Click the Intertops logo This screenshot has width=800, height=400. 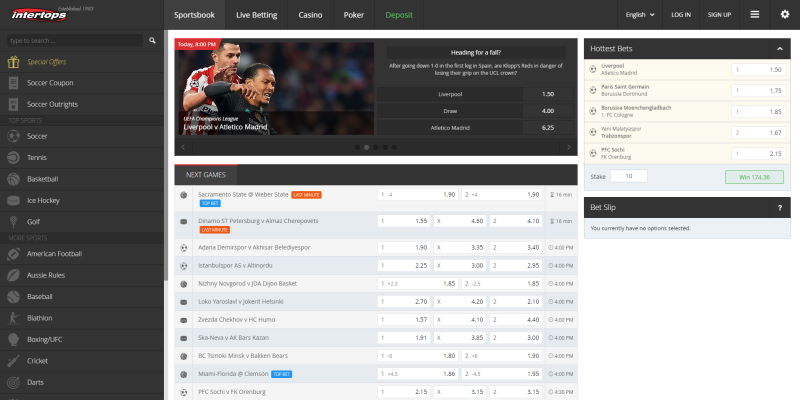pos(39,15)
